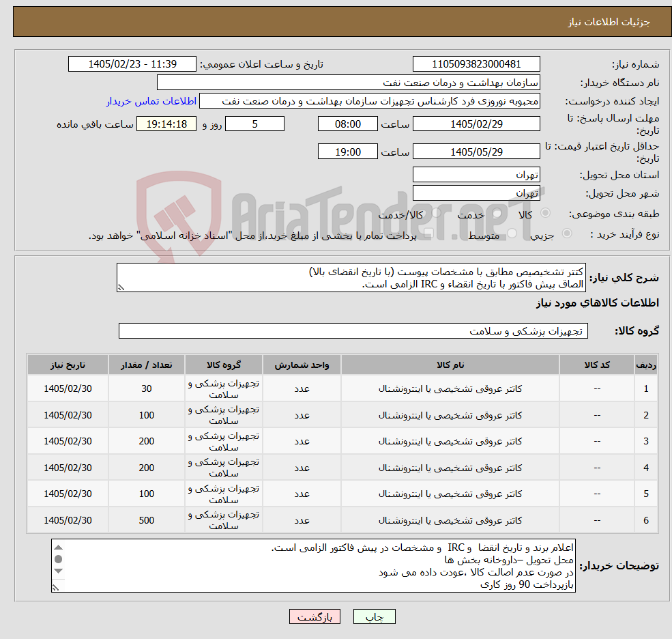Click quantity 100 in row 2
Image resolution: width=672 pixels, height=639 pixels.
click(147, 415)
